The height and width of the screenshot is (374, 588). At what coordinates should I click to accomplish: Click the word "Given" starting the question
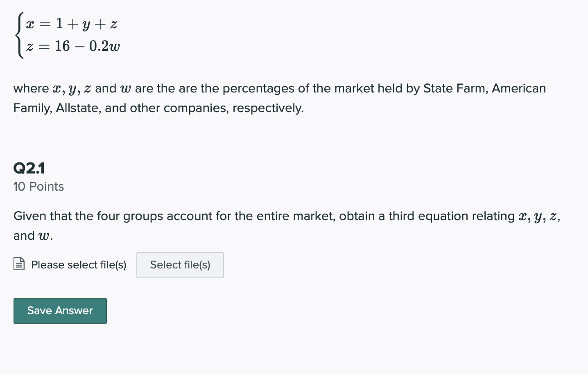pyautogui.click(x=30, y=216)
